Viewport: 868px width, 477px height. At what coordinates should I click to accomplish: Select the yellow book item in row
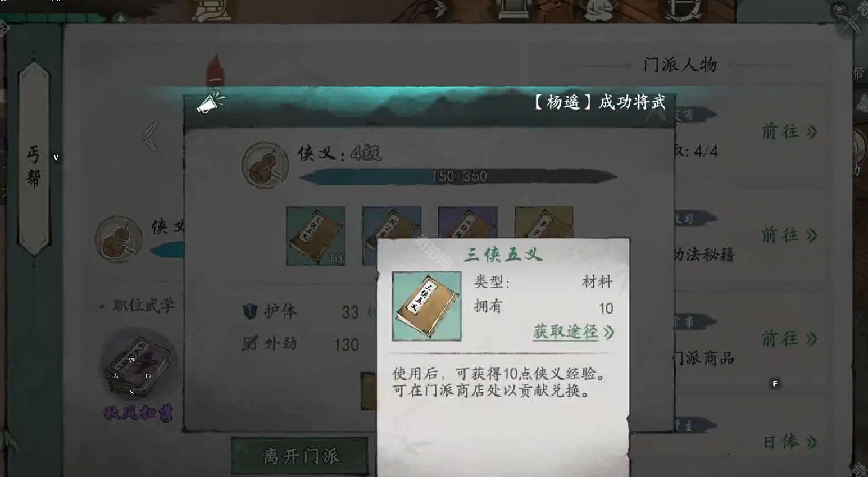(x=544, y=222)
